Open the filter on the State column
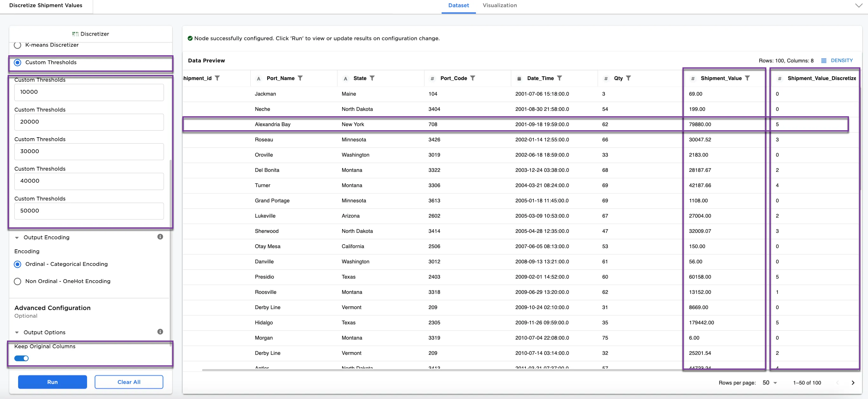This screenshot has width=868, height=399. 373,78
